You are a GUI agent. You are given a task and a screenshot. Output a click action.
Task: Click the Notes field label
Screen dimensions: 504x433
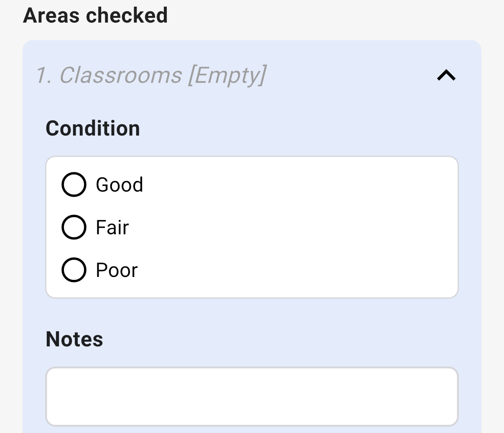coord(74,339)
